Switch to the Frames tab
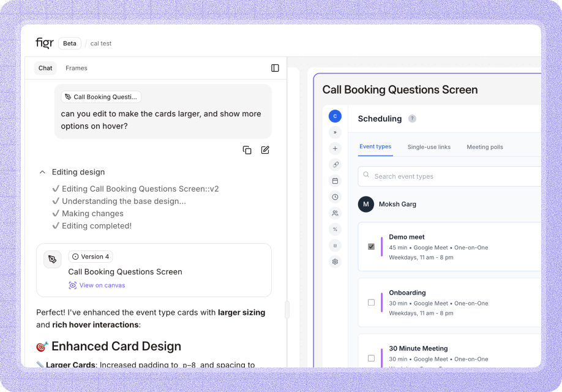The height and width of the screenshot is (392, 562). tap(77, 68)
